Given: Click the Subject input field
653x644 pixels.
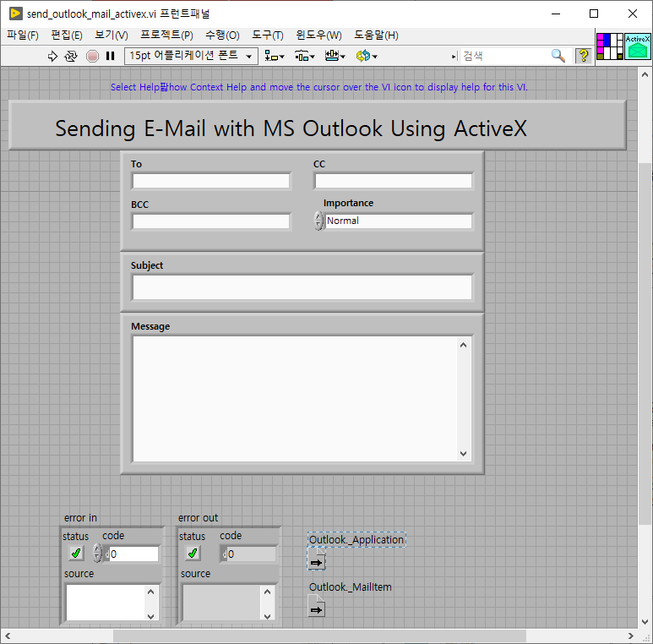Looking at the screenshot, I should click(x=302, y=287).
